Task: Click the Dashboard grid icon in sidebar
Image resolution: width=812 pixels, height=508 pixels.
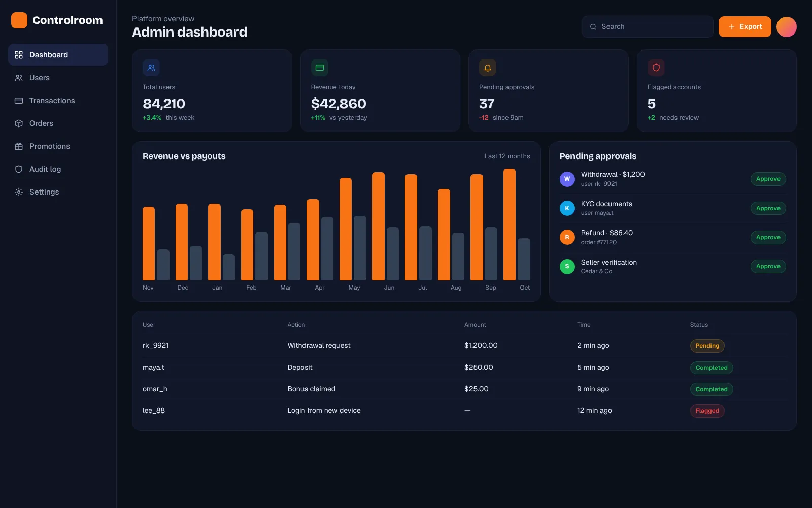Action: coord(19,55)
